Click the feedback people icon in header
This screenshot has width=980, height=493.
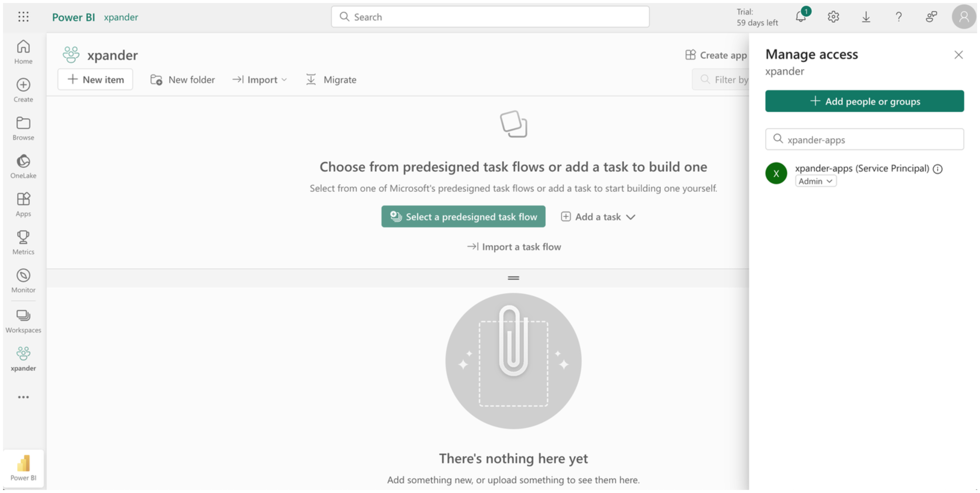tap(931, 17)
